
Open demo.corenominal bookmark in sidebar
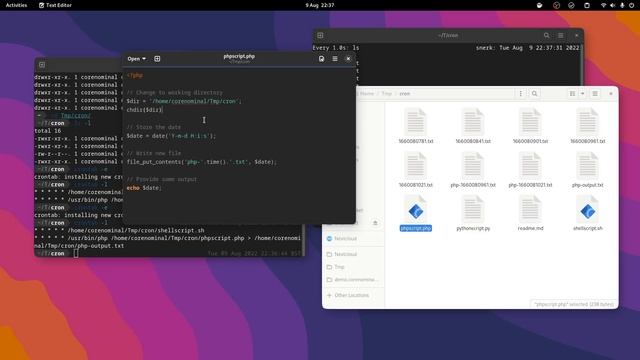pyautogui.click(x=354, y=280)
